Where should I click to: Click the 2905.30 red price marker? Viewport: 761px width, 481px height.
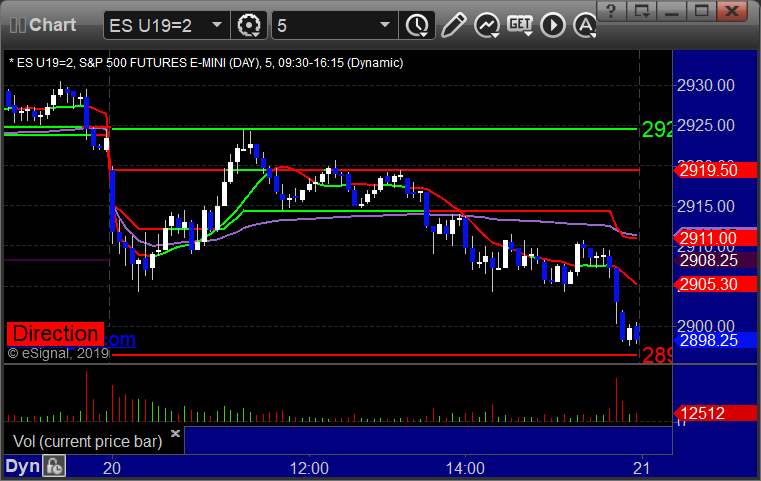pos(715,284)
